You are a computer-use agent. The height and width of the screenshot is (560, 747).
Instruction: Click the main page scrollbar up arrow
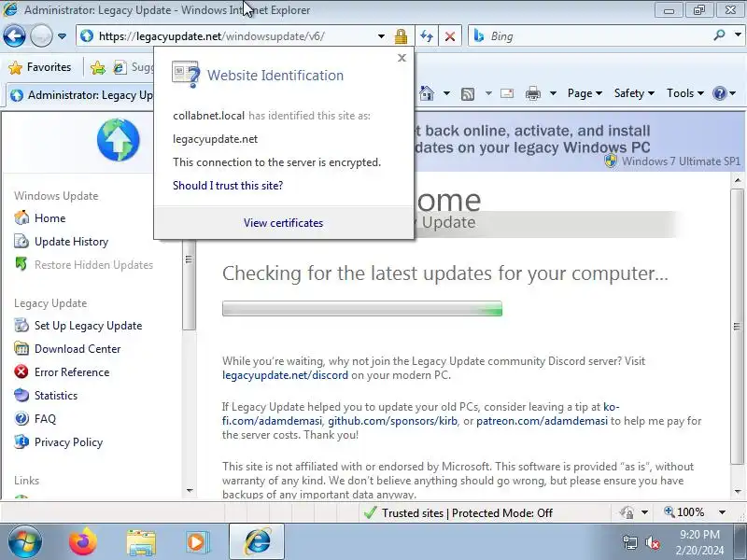[x=738, y=180]
